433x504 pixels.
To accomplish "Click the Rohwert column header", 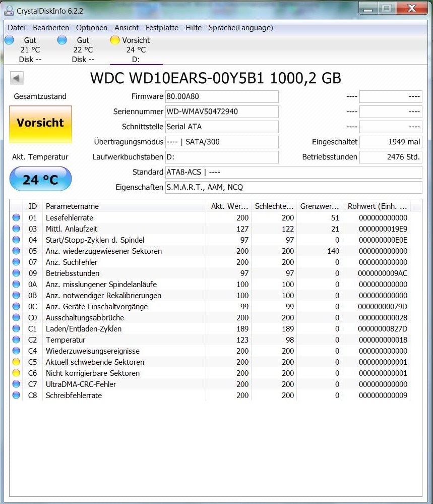I will pos(376,206).
